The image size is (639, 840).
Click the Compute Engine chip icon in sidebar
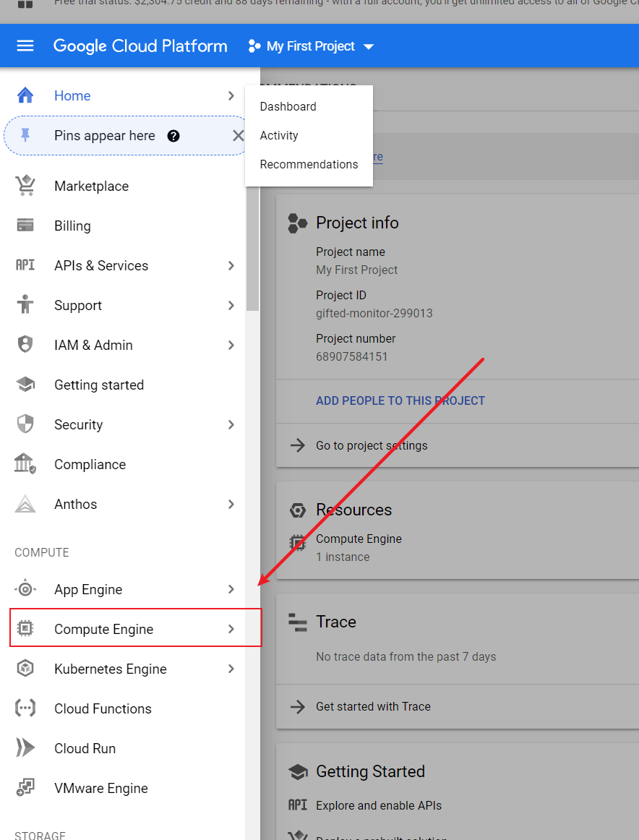(x=25, y=628)
